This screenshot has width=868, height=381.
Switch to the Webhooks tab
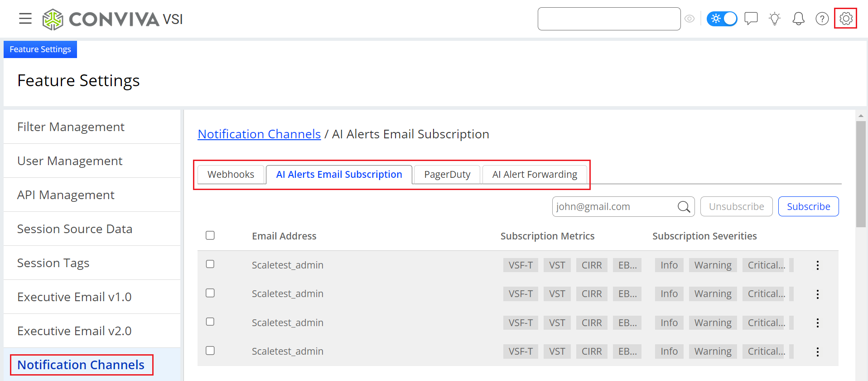click(231, 175)
